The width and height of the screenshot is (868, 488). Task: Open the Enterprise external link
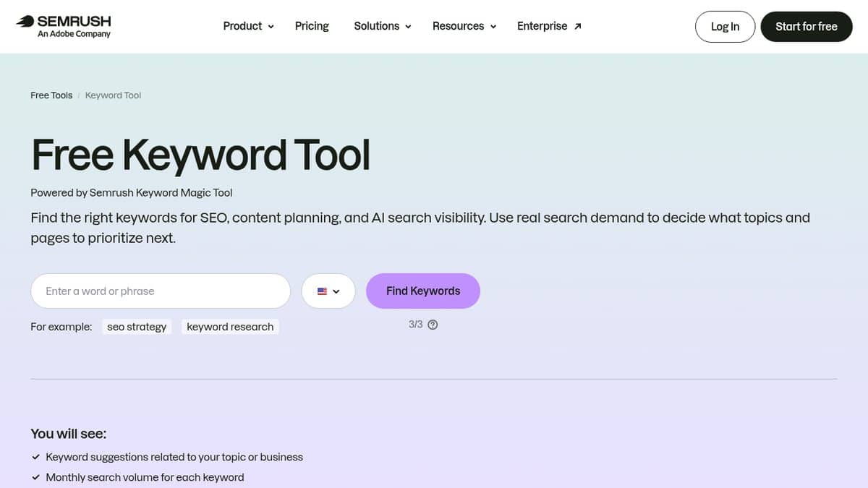(x=549, y=26)
